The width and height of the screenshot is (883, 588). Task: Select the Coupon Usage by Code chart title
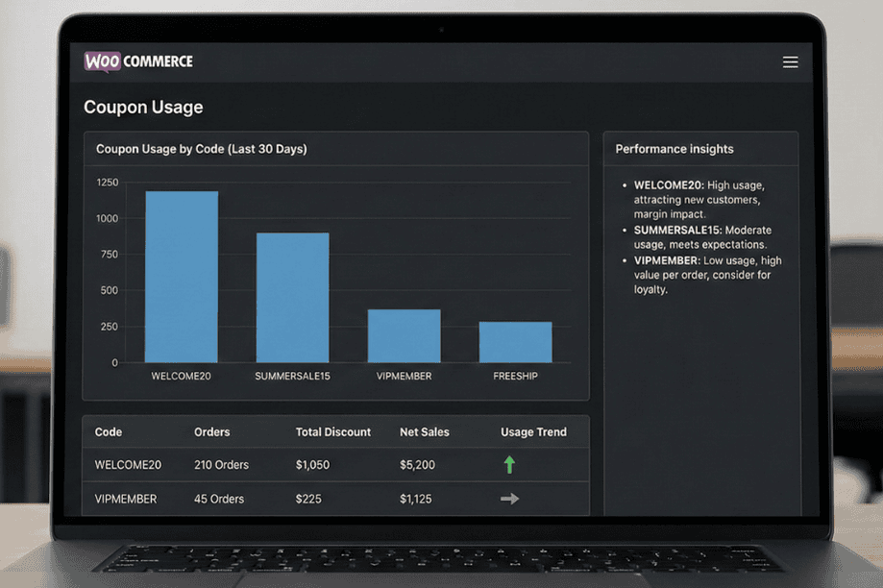pos(202,149)
